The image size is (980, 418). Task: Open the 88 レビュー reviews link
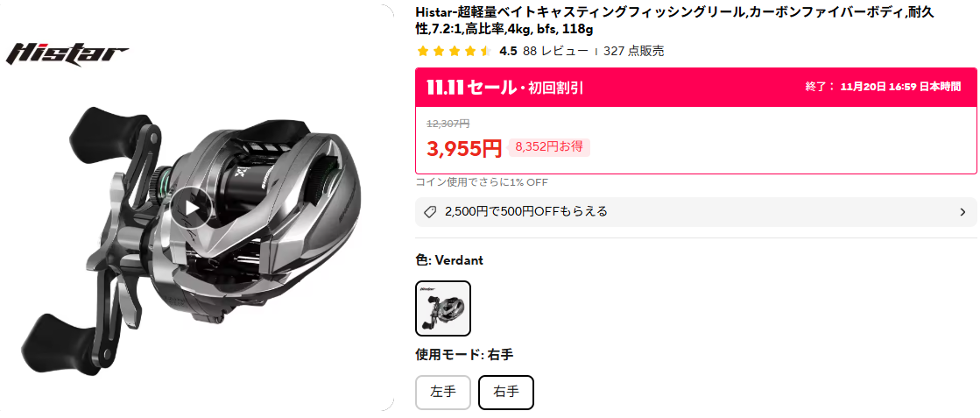555,52
